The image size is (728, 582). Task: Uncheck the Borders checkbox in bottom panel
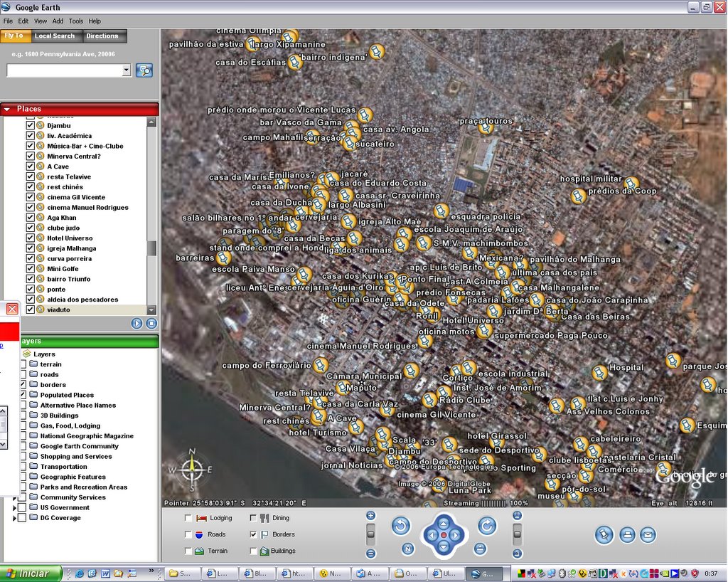point(253,534)
